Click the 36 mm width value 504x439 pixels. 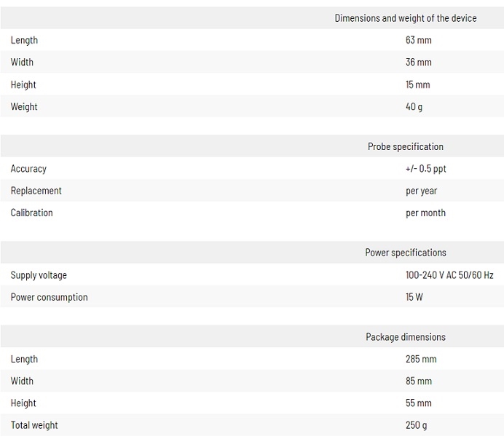point(418,63)
